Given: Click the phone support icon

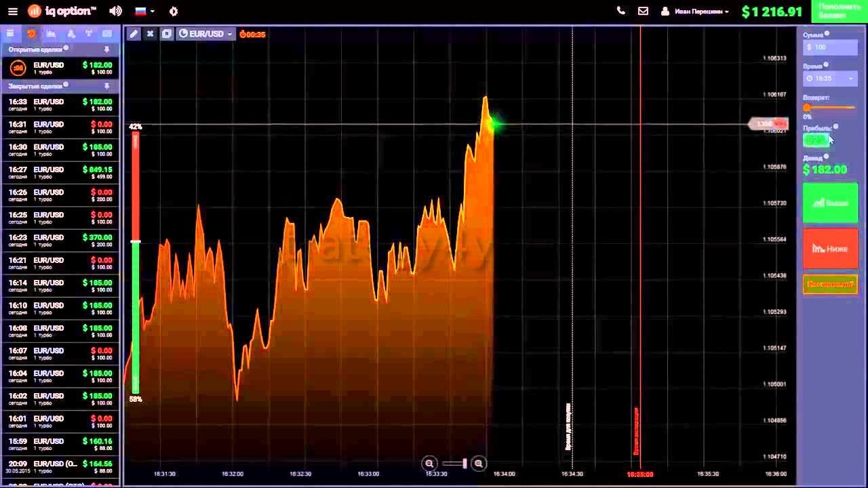Looking at the screenshot, I should (620, 11).
